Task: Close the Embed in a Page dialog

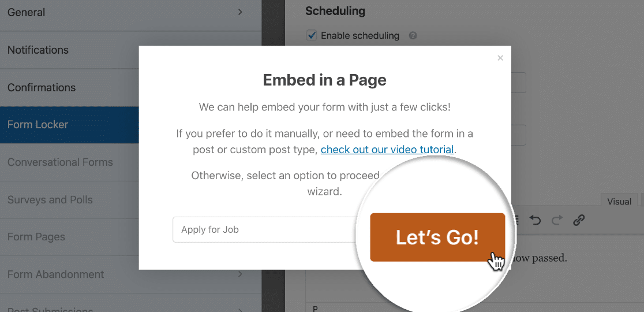Action: (x=500, y=58)
